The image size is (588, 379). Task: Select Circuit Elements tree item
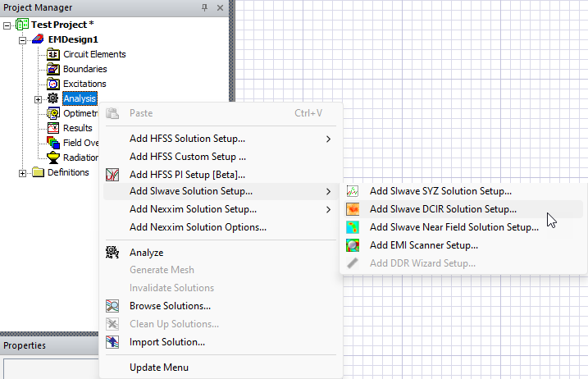point(94,54)
